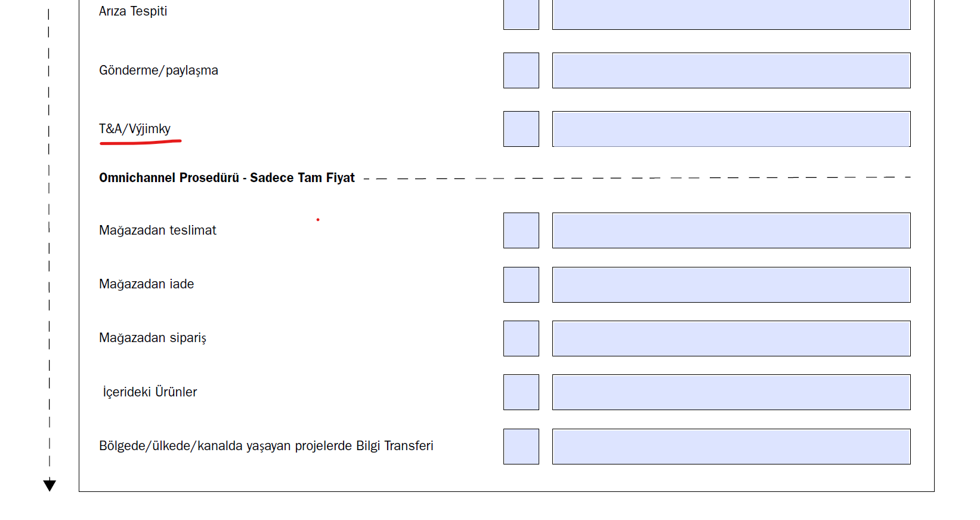The image size is (980, 520).
Task: Click the wide field beside T&A/Výjimky
Action: point(731,129)
